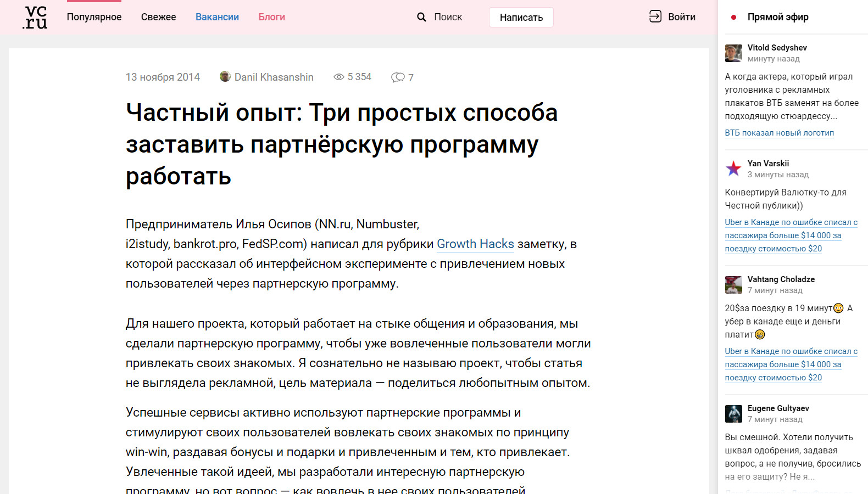
Task: Switch to the Свежее section
Action: tap(158, 17)
